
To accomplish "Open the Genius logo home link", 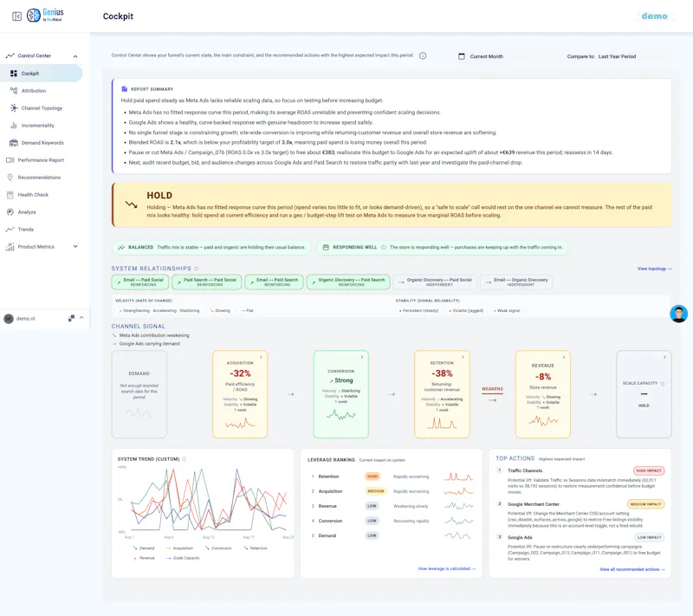I will tap(45, 15).
